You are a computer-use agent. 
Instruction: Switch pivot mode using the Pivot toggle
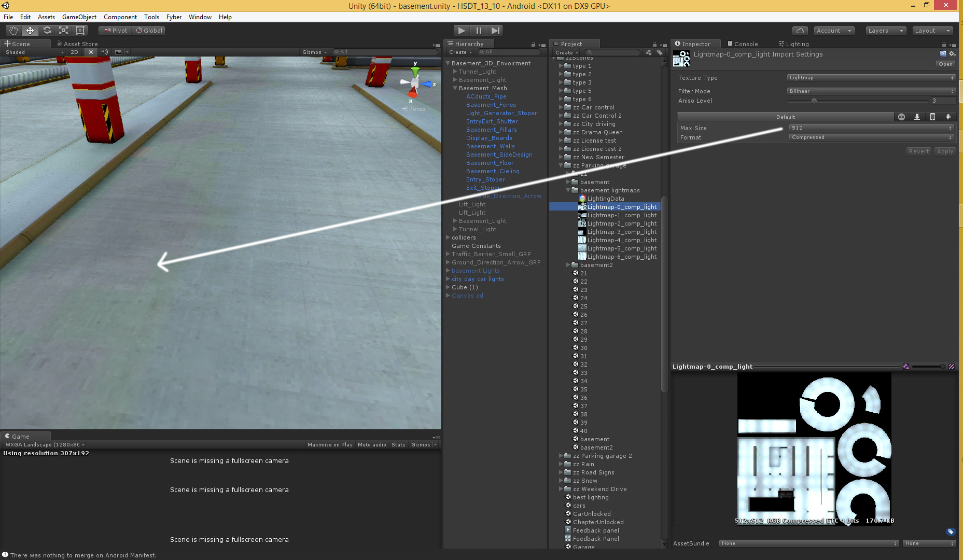(x=115, y=30)
